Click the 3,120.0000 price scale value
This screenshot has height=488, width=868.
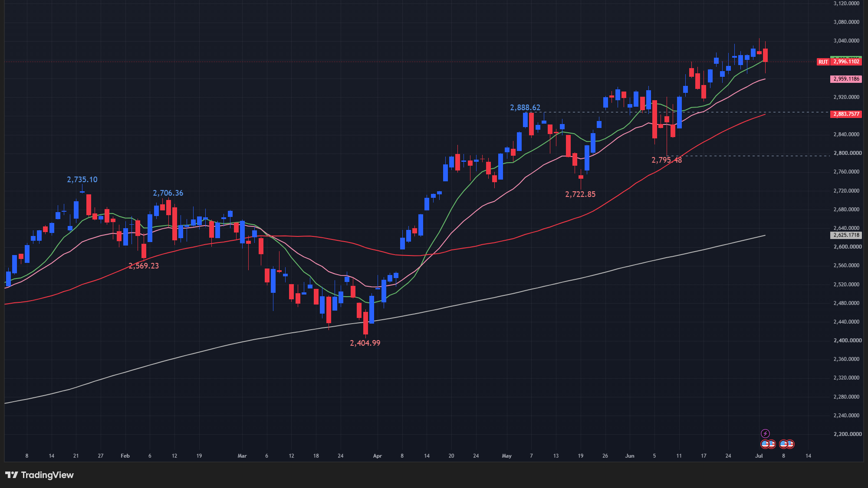846,3
